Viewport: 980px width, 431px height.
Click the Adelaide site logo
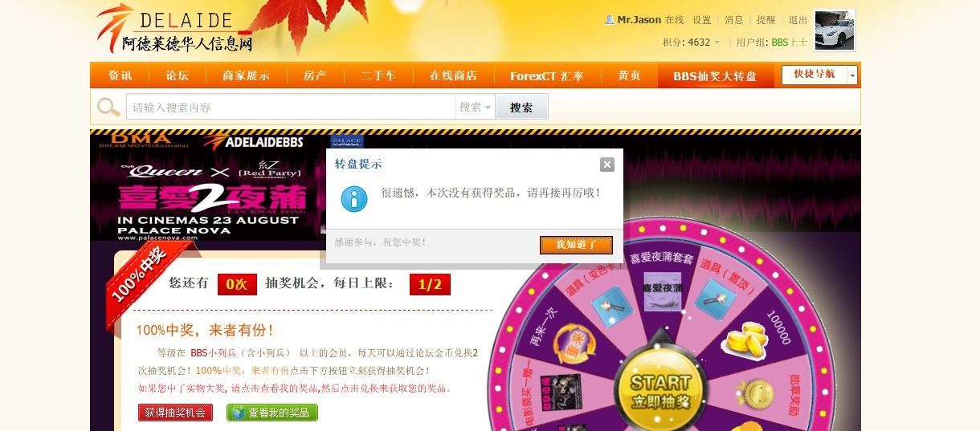point(175,30)
